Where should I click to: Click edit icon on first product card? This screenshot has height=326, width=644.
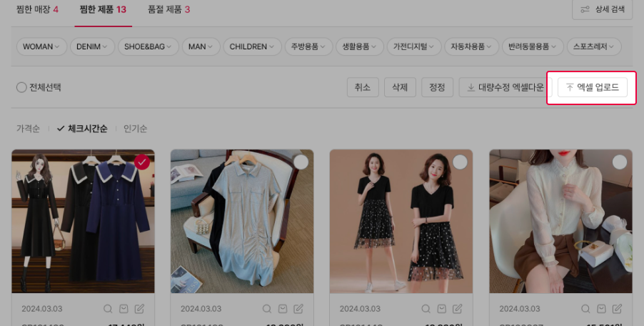click(140, 309)
